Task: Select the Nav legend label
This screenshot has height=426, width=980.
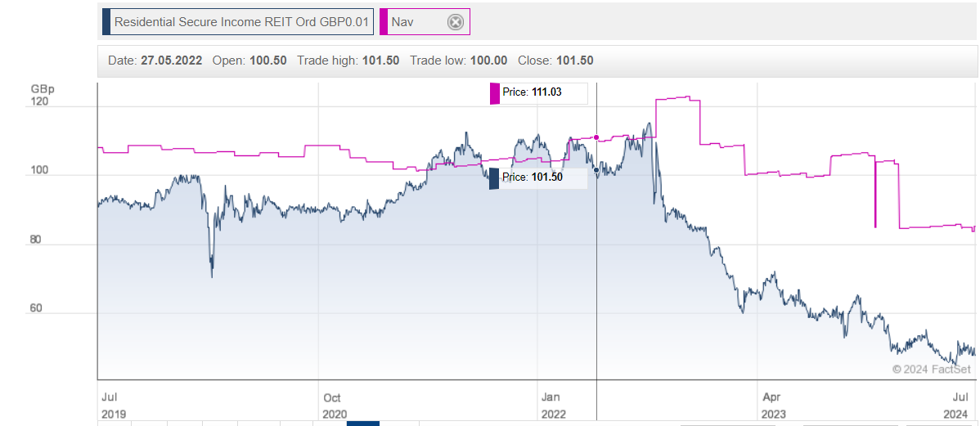Action: [402, 22]
